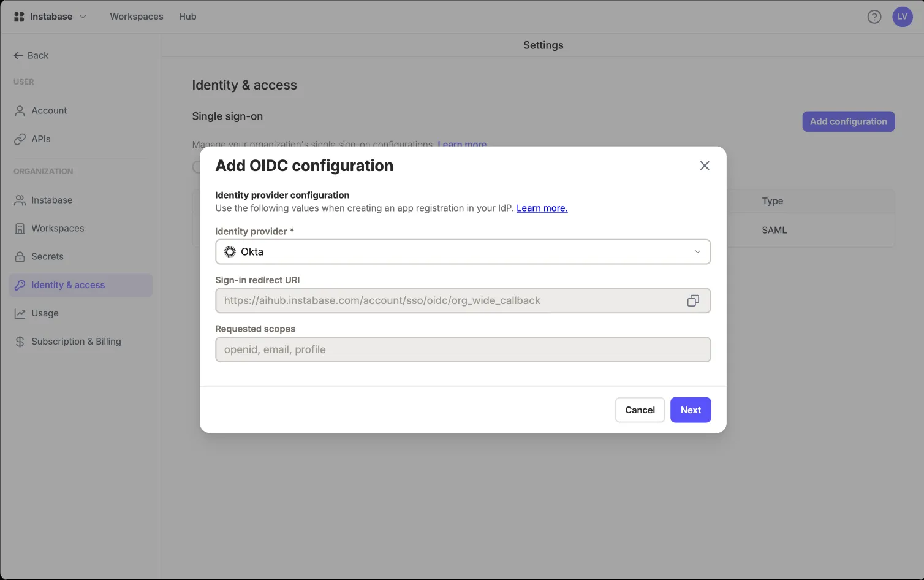Select Usage in the sidebar

coord(80,313)
